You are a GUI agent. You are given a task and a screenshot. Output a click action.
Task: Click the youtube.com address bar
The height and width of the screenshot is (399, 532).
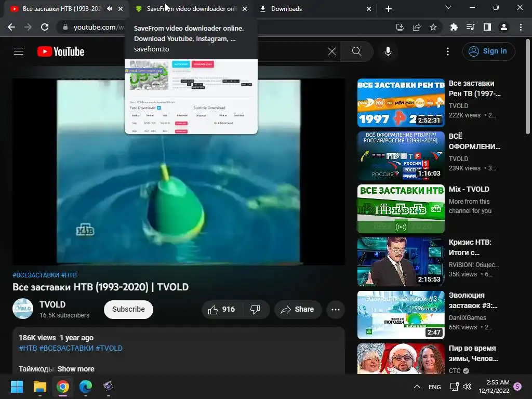99,27
